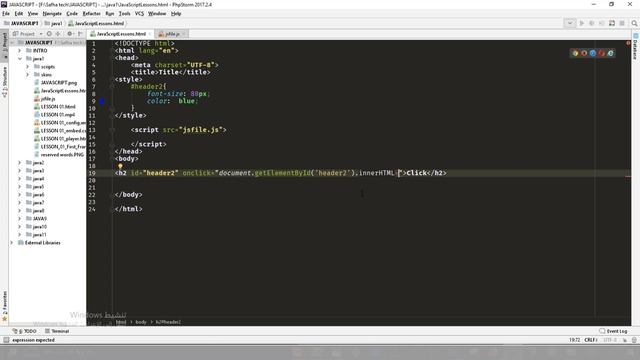The width and height of the screenshot is (640, 360).
Task: Click the toolbar icon left of the Stop button
Action: [612, 23]
